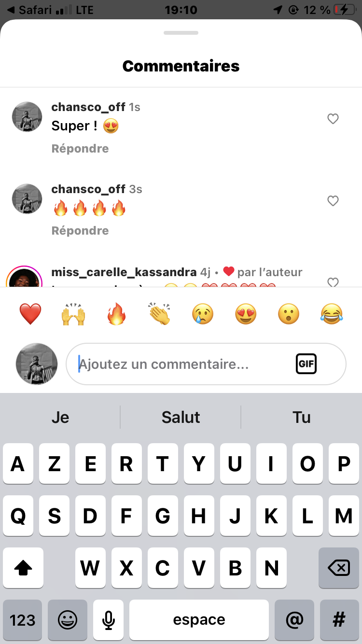Insert the crying face quick emoji

[x=203, y=314]
